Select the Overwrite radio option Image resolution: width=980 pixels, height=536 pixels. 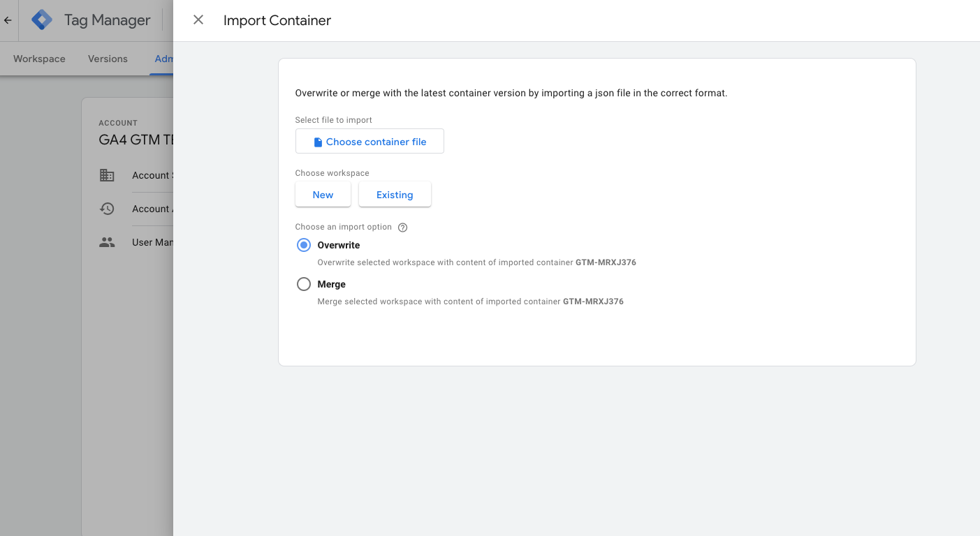(304, 245)
